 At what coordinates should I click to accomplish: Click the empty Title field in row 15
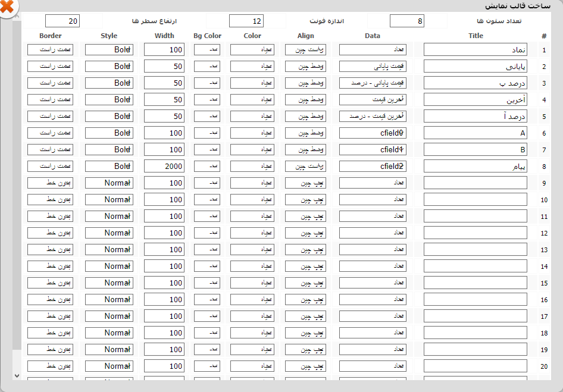point(475,283)
